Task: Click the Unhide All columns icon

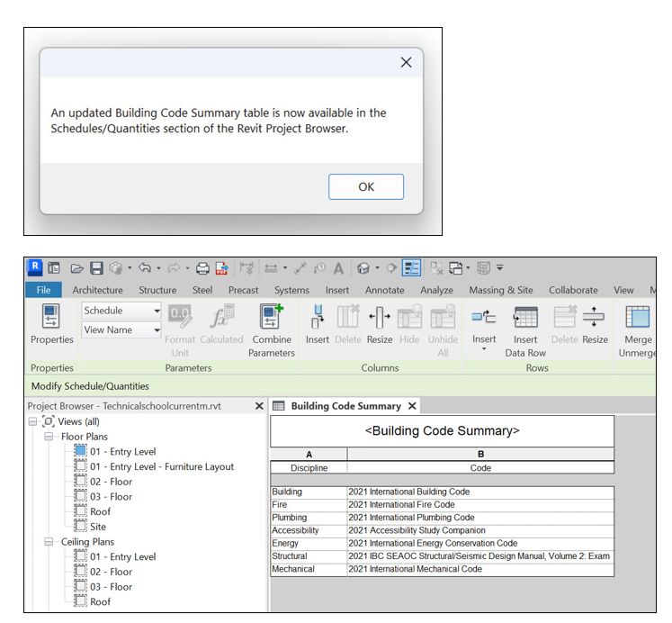Action: click(x=443, y=316)
